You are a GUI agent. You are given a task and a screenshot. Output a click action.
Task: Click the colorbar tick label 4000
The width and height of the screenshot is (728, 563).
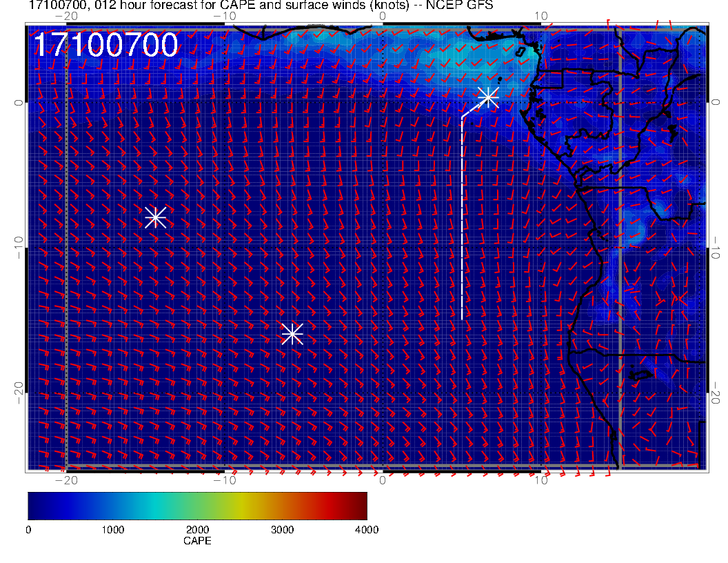tap(367, 530)
